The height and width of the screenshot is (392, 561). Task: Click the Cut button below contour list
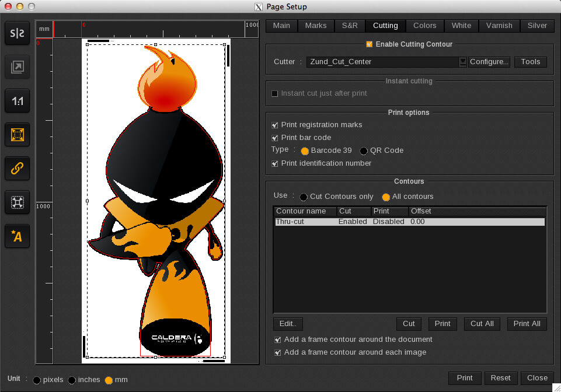point(409,324)
